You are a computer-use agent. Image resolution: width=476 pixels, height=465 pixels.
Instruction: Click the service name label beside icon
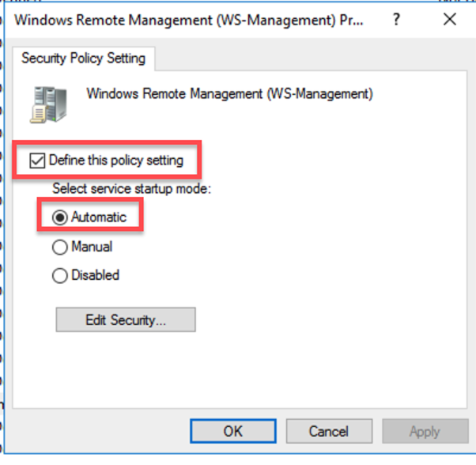tap(229, 94)
